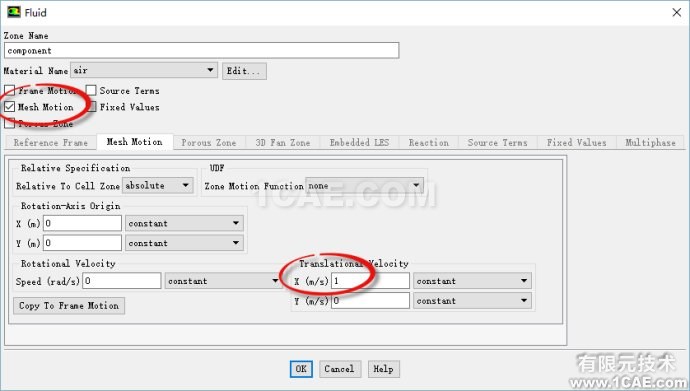Click the Copy To Frame Motion button

point(69,306)
